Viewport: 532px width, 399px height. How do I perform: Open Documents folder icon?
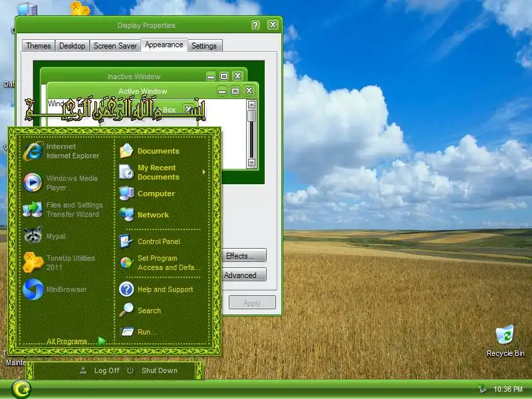126,151
